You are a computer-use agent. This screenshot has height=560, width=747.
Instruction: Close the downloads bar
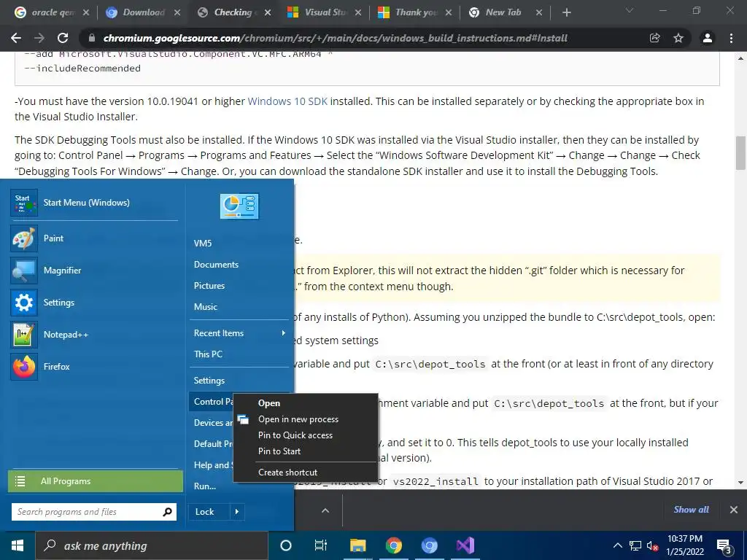click(734, 510)
